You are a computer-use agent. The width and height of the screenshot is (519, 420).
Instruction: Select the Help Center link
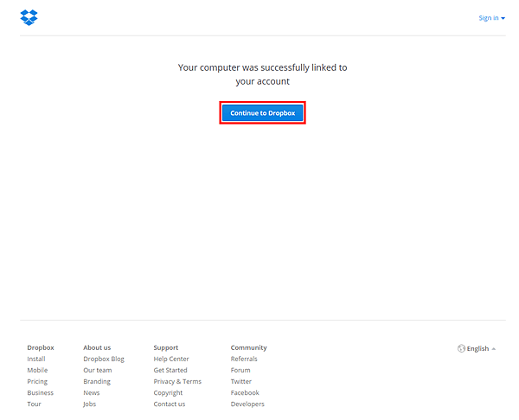pyautogui.click(x=171, y=359)
